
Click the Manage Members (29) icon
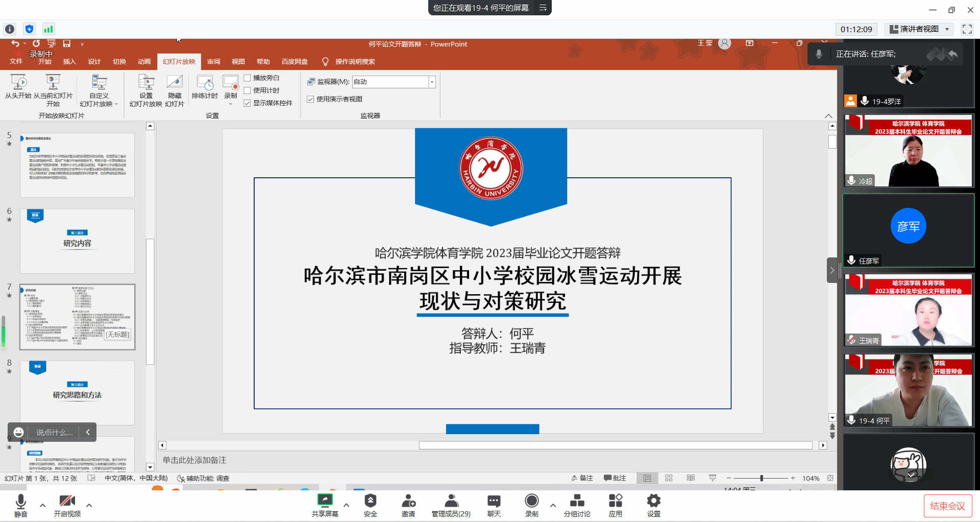click(x=451, y=501)
